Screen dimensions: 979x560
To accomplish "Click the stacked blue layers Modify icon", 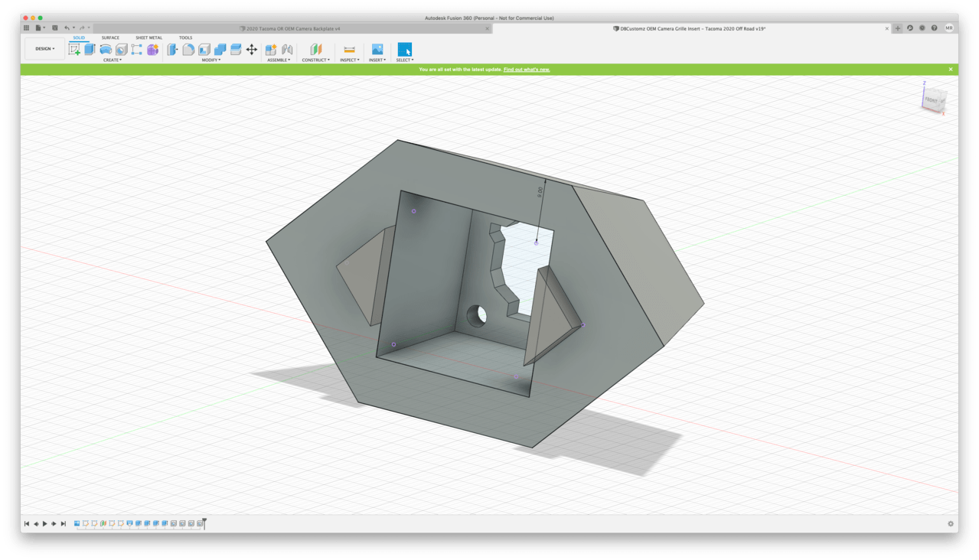I will pyautogui.click(x=236, y=49).
